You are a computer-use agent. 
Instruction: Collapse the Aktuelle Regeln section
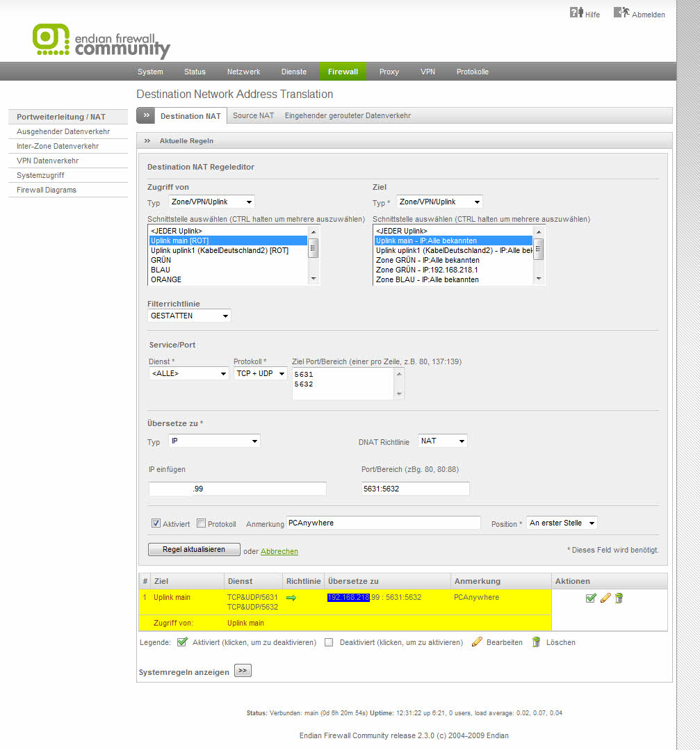click(x=147, y=140)
